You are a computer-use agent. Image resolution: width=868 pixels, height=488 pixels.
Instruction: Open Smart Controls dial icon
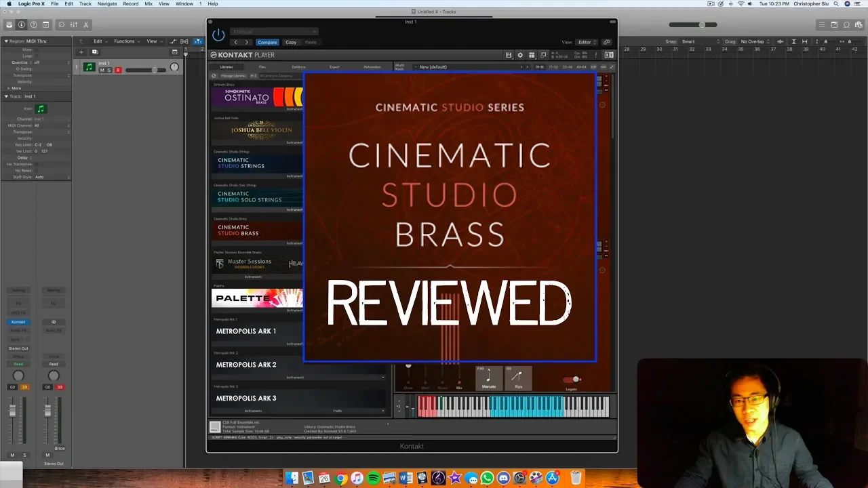click(62, 25)
